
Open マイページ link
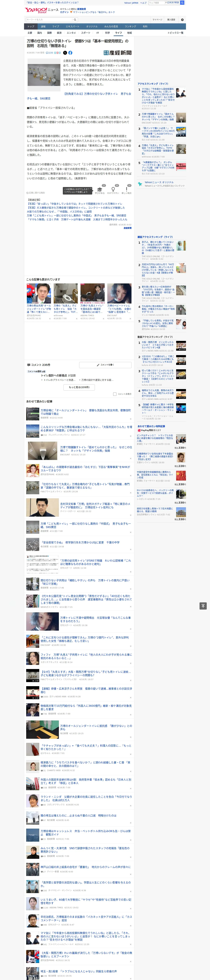point(157,19)
